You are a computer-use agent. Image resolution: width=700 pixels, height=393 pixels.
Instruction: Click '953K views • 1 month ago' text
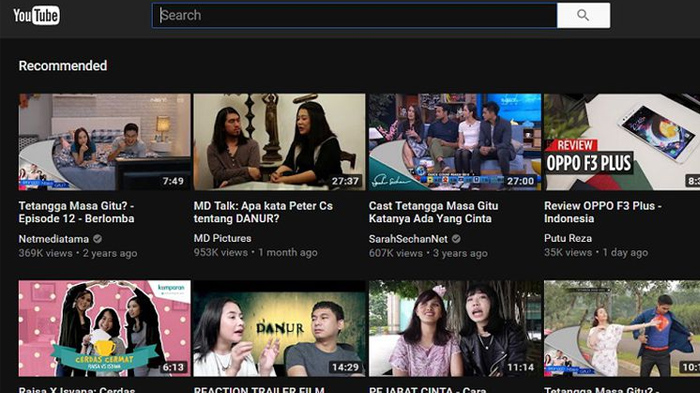click(x=255, y=253)
